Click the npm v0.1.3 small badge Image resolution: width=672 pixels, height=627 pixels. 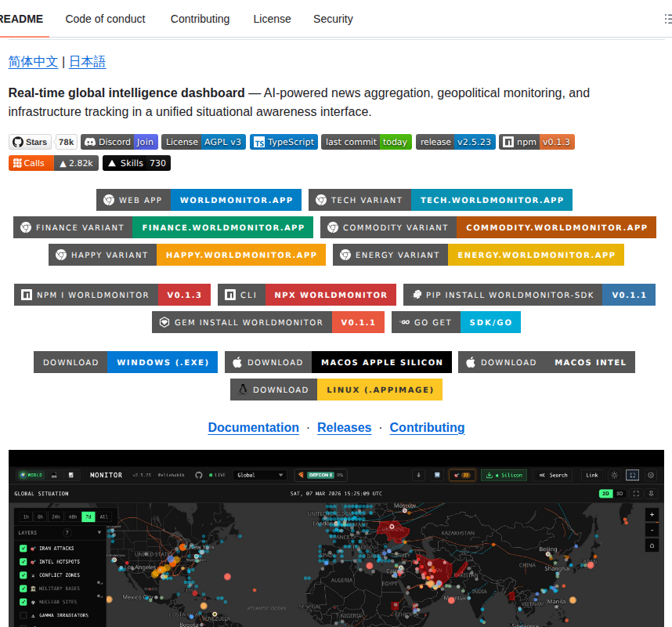(x=537, y=142)
